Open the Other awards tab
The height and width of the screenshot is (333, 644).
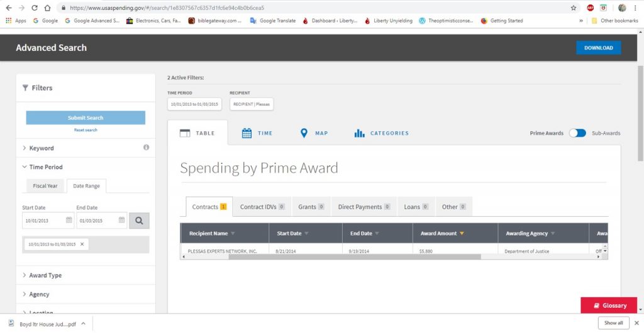[454, 207]
